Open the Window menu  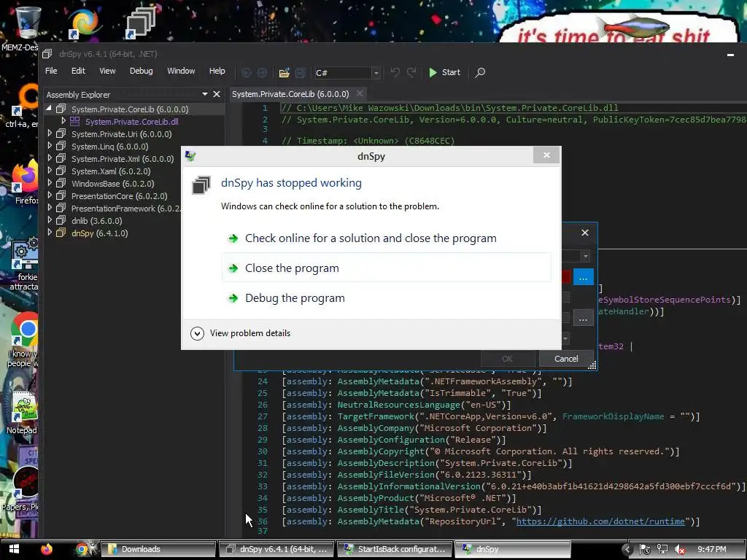pos(181,71)
